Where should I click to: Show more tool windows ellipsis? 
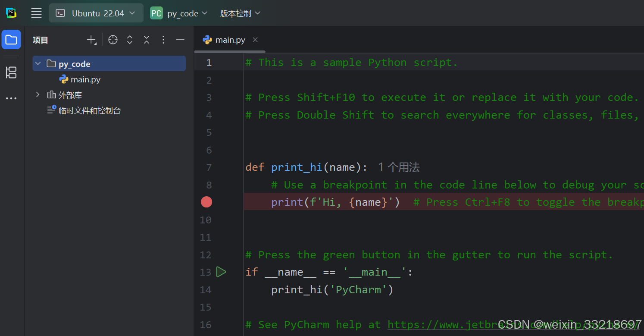[x=11, y=98]
